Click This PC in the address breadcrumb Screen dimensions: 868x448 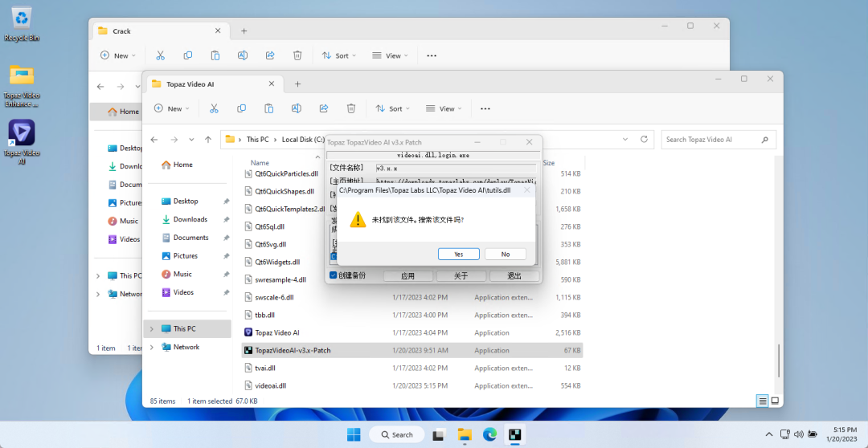tap(257, 140)
